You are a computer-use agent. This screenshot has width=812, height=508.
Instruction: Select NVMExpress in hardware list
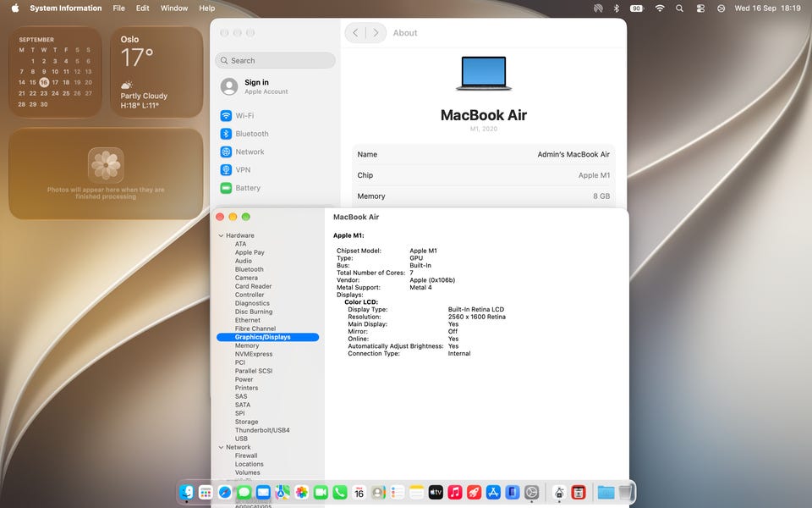pyautogui.click(x=254, y=354)
